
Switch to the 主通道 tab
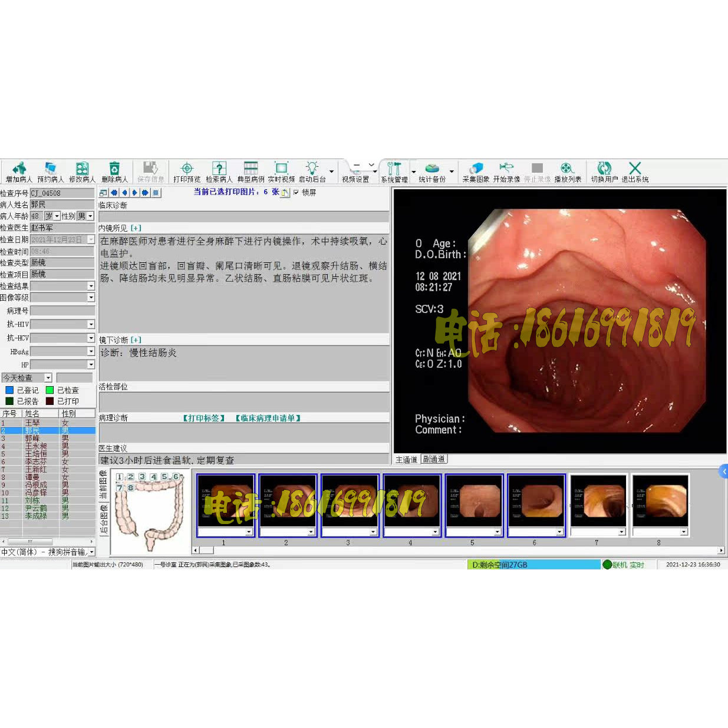click(406, 460)
